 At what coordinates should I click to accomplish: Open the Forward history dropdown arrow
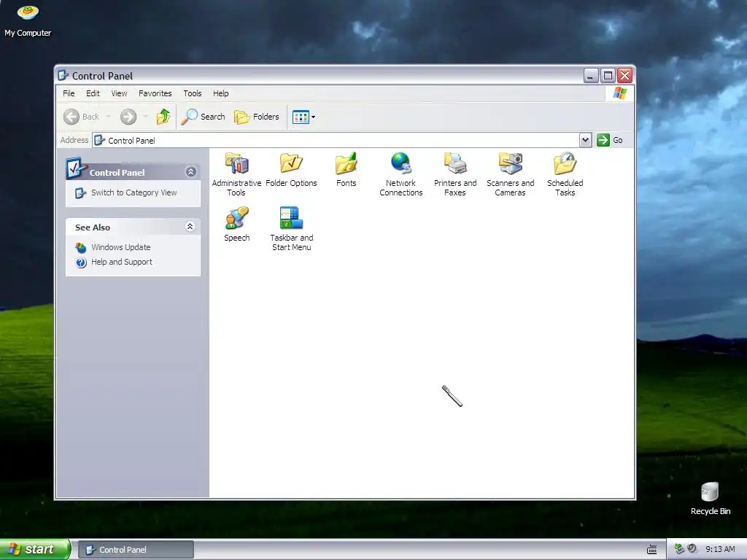145,117
